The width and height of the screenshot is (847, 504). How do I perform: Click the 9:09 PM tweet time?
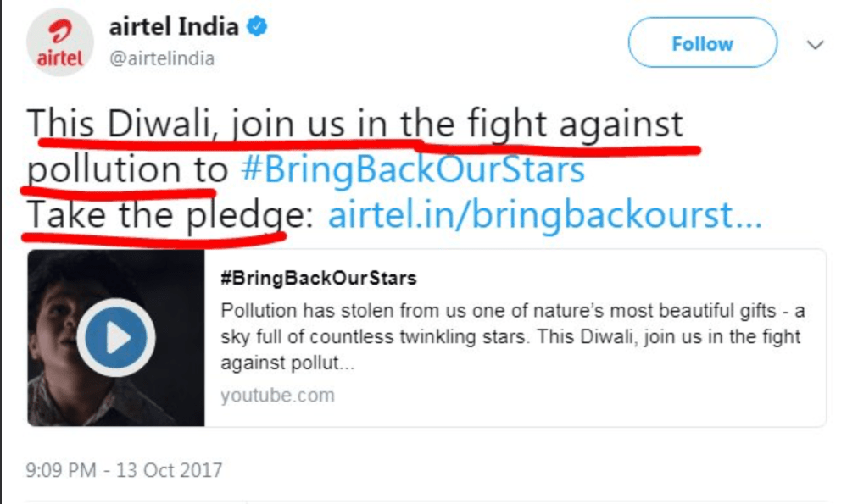pos(61,468)
